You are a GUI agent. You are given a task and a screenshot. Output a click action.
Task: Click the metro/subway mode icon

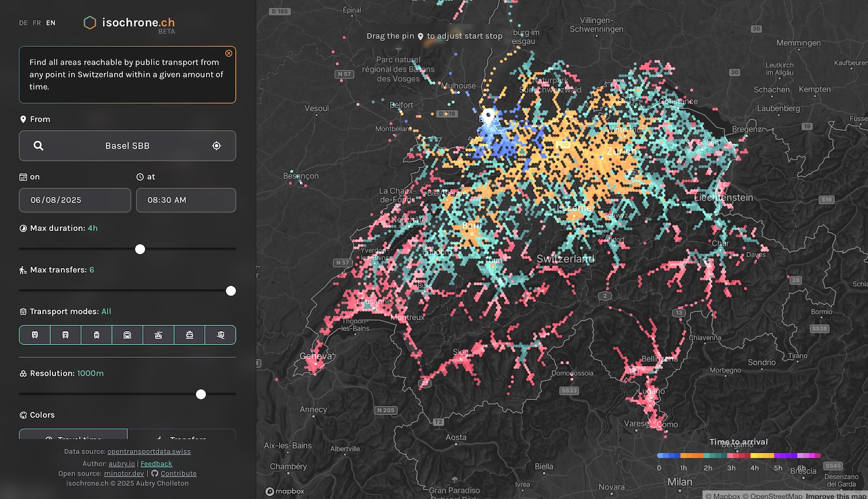coord(127,335)
